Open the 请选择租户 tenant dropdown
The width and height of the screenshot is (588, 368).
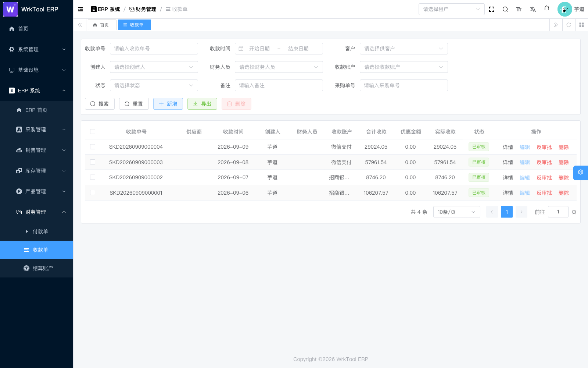(451, 9)
